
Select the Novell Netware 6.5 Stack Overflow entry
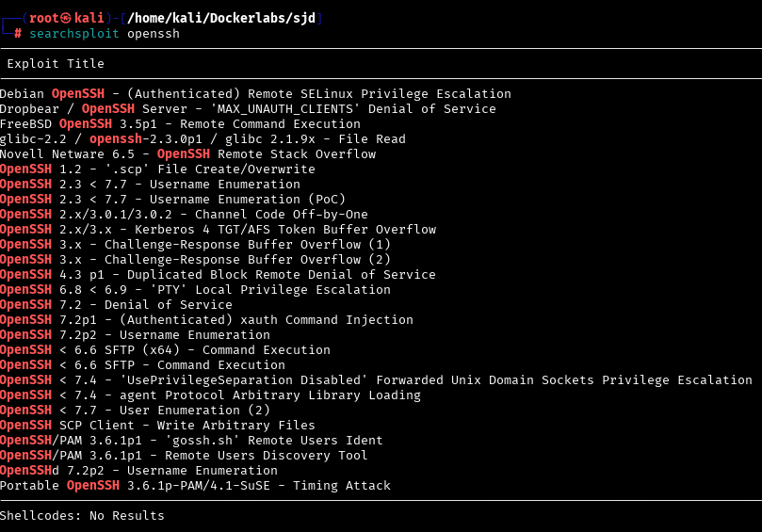pyautogui.click(x=187, y=154)
